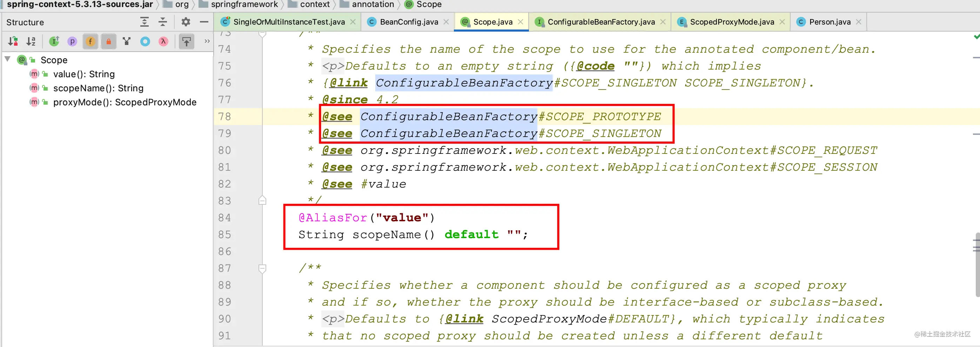
Task: Click springframework breadcrumb
Action: click(239, 4)
